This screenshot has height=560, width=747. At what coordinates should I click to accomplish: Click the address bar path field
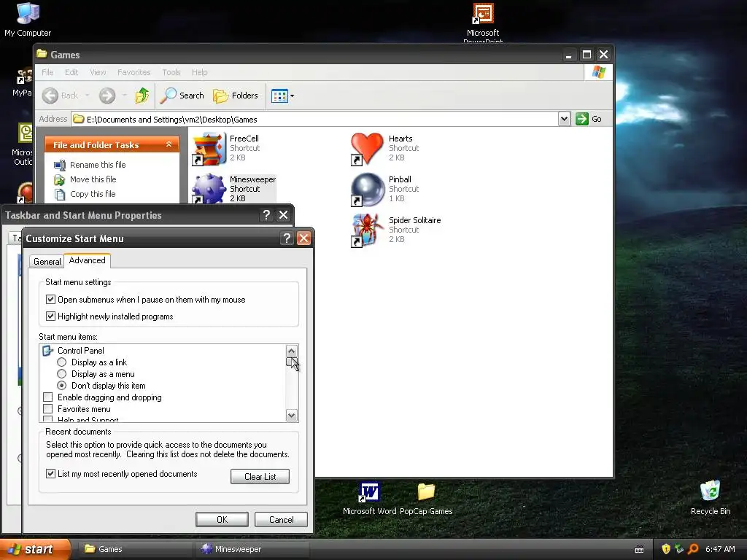[x=314, y=119]
